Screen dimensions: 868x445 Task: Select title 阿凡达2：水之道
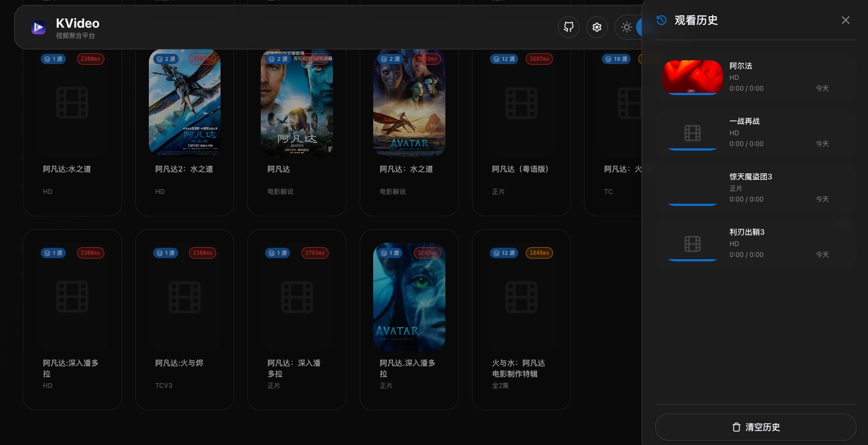point(184,169)
